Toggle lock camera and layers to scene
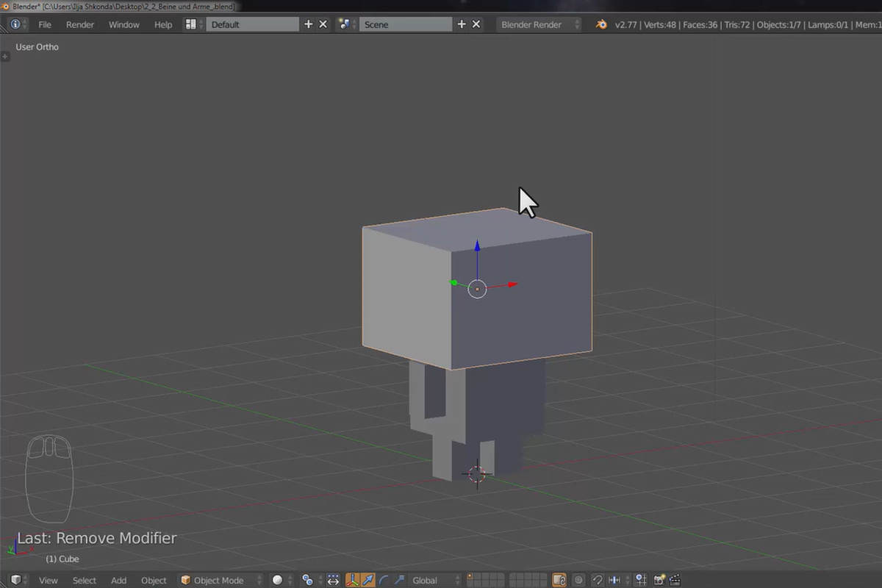882x588 pixels. click(559, 580)
